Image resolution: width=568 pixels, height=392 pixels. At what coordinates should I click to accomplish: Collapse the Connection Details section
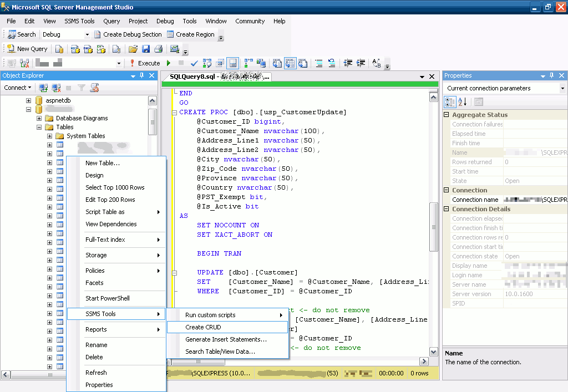pos(447,209)
